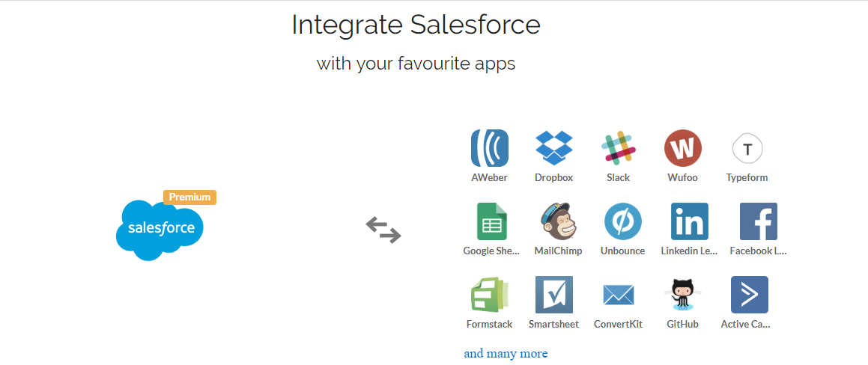Select the Dropbox integration icon
Screen dimensions: 868x365
click(x=553, y=148)
